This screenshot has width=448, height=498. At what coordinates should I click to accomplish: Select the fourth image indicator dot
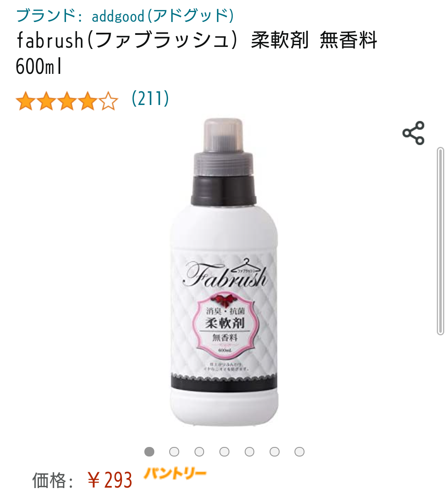[224, 452]
